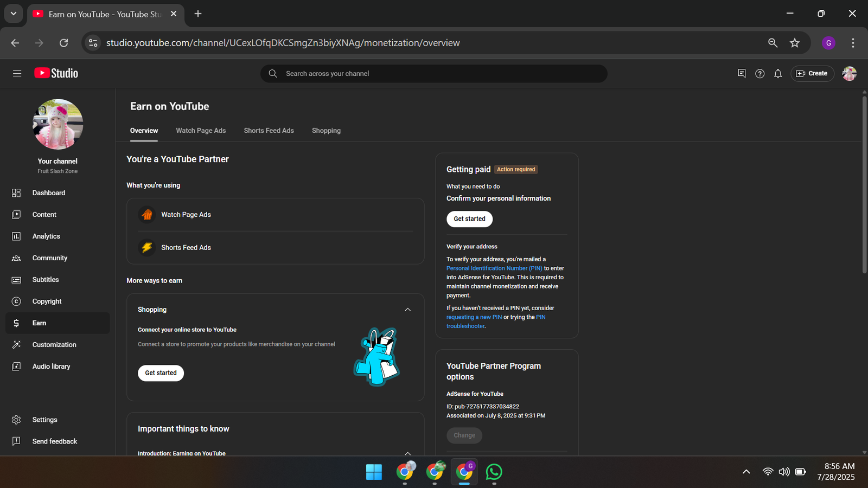Click the Create button
The image size is (868, 488).
pos(812,73)
